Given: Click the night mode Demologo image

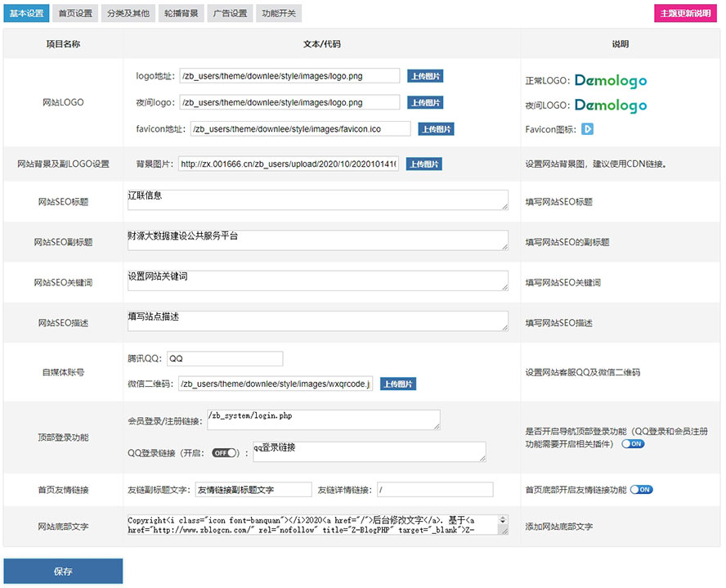Looking at the screenshot, I should [610, 105].
